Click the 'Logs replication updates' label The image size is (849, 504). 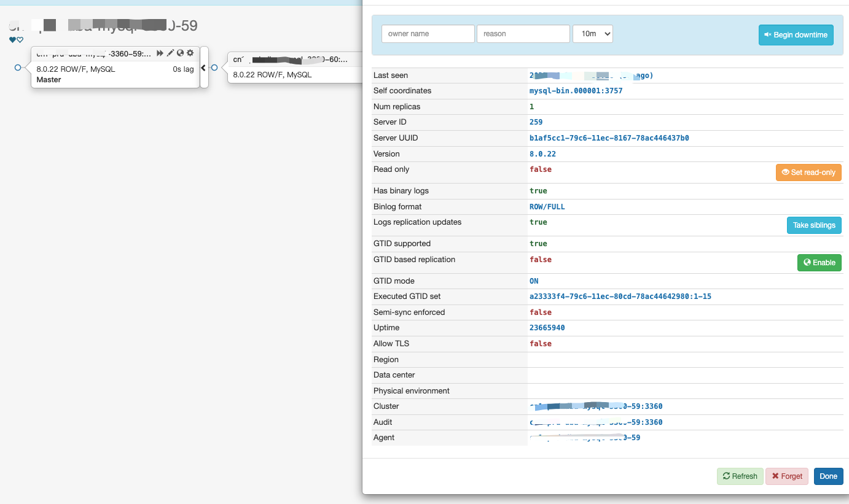417,222
